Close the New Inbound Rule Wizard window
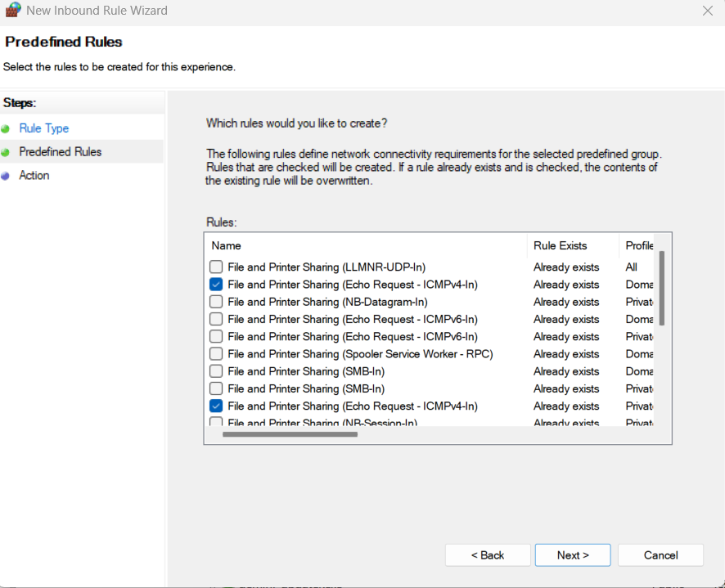This screenshot has width=725, height=588. pos(708,11)
